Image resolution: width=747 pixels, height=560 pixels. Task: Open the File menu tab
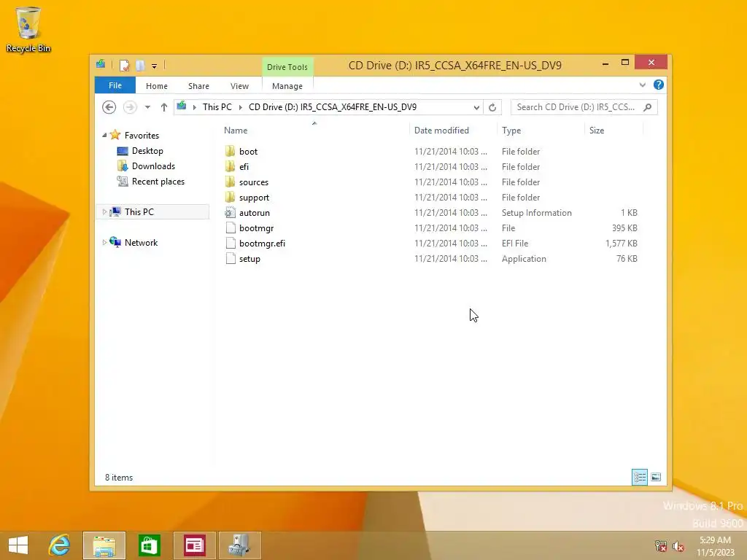pyautogui.click(x=115, y=85)
